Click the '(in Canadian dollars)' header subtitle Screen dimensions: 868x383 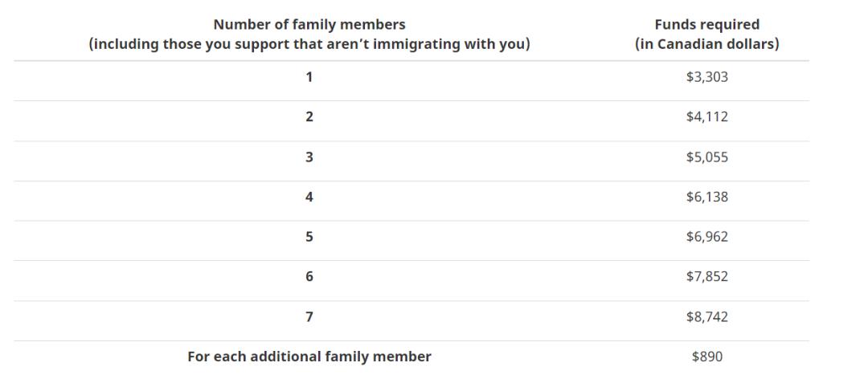(x=706, y=44)
